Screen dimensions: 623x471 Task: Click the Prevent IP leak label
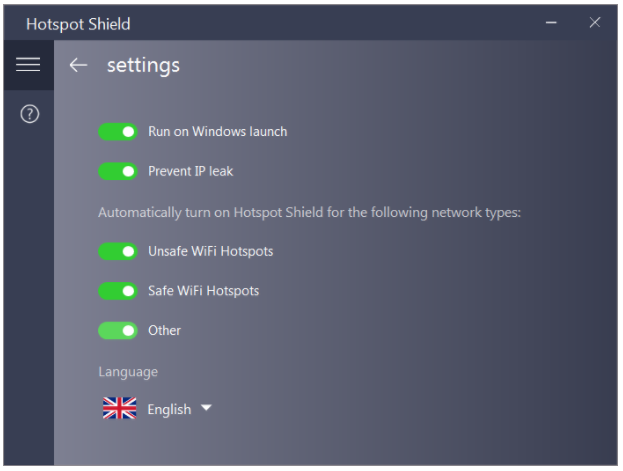pos(190,171)
